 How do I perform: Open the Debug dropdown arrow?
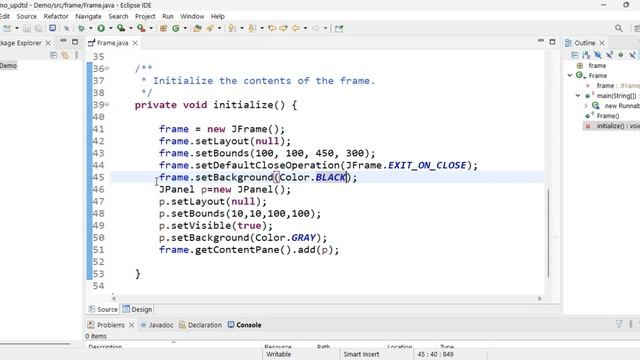point(90,28)
